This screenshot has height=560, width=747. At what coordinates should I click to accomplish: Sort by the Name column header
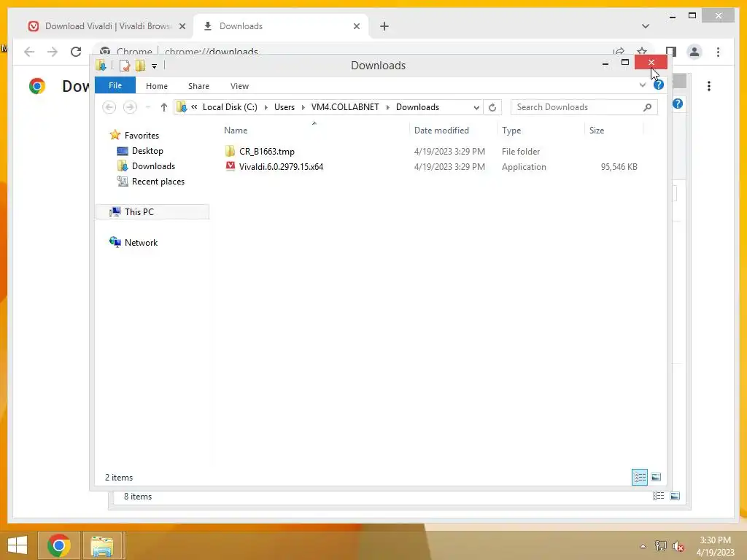pos(236,131)
